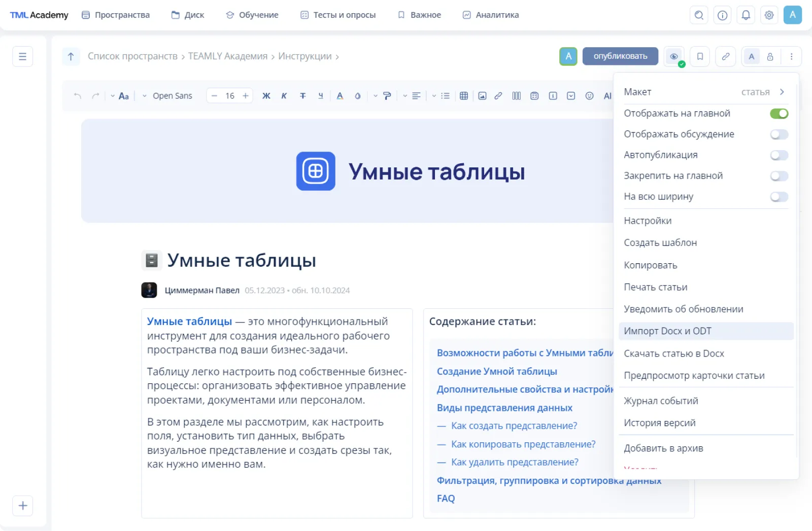Redo the last edit in the editor

click(95, 96)
